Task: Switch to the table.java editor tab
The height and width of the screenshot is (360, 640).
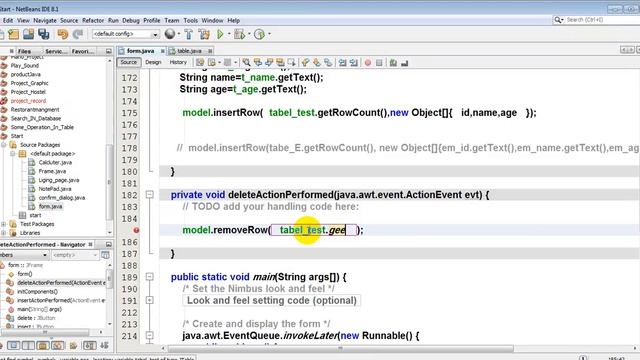Action: point(189,51)
